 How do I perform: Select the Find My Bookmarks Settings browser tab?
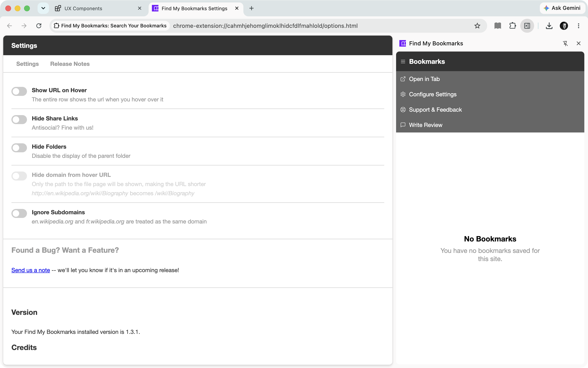pyautogui.click(x=196, y=9)
